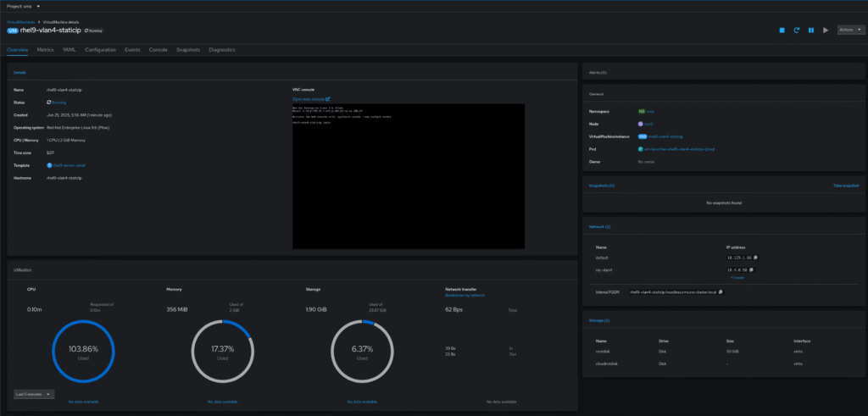
Task: Click the Alerts (0) card header
Action: coord(724,73)
